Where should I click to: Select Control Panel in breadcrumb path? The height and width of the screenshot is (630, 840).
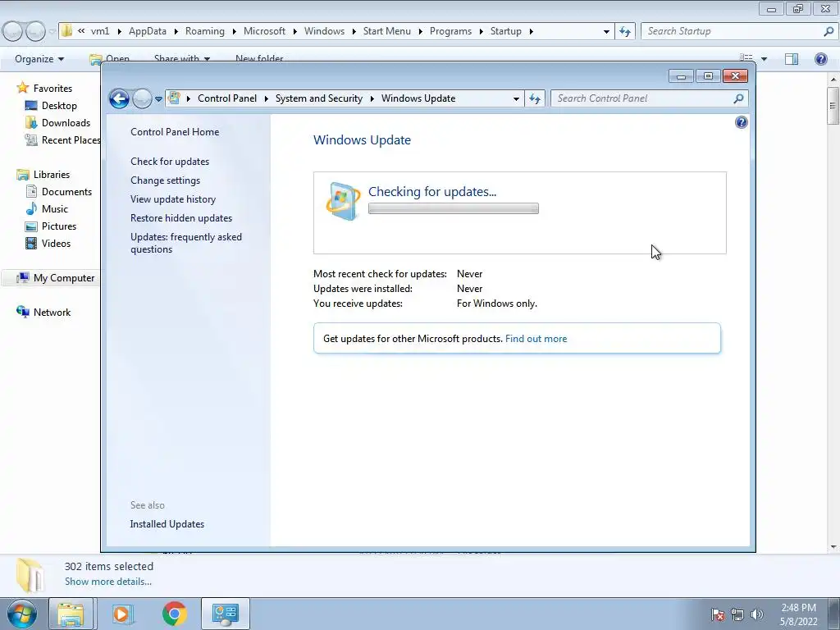click(227, 98)
